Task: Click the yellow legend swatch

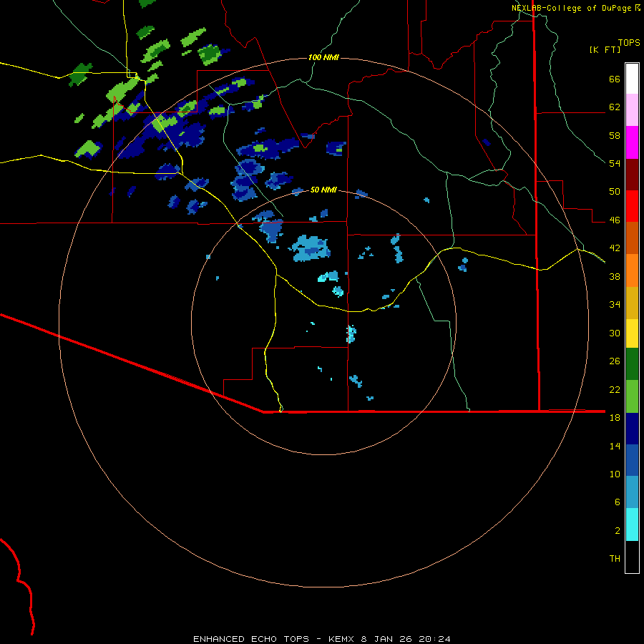Action: 632,333
